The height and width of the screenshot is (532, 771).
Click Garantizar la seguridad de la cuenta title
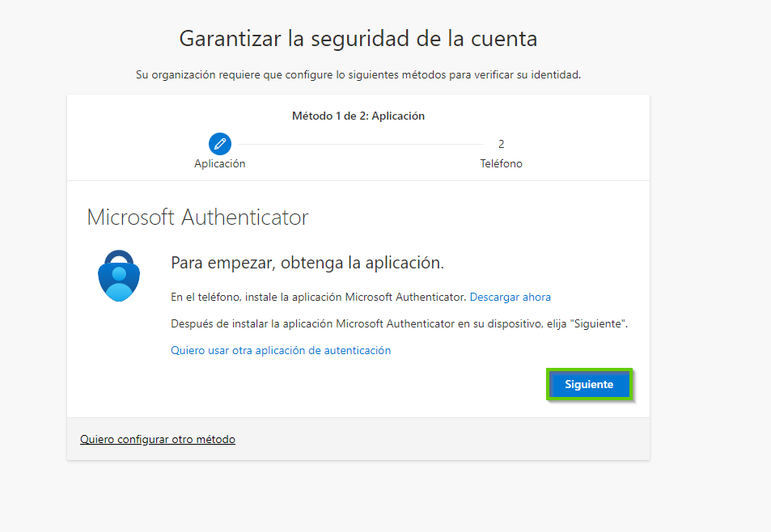pyautogui.click(x=358, y=38)
